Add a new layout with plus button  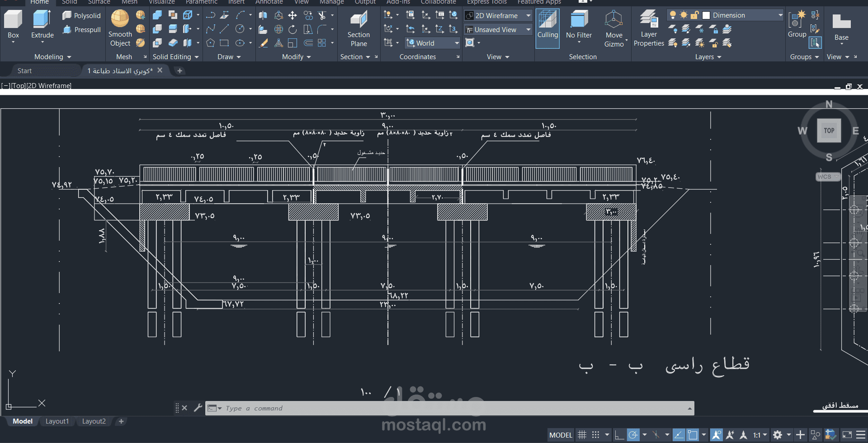(x=121, y=421)
